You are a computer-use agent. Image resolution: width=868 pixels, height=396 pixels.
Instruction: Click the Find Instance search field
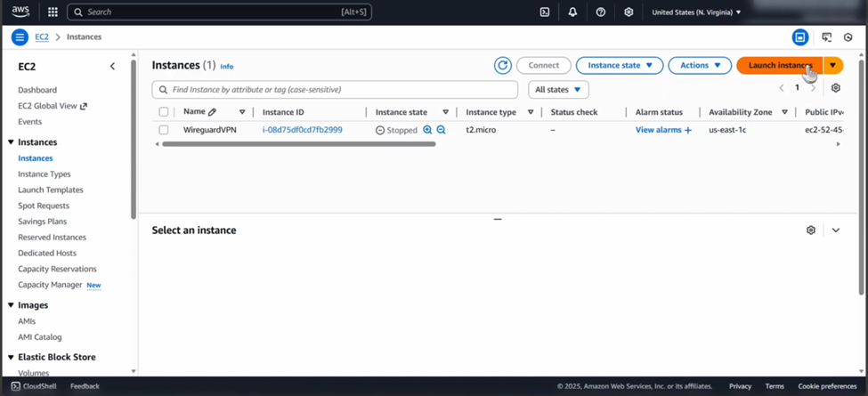[x=338, y=90]
